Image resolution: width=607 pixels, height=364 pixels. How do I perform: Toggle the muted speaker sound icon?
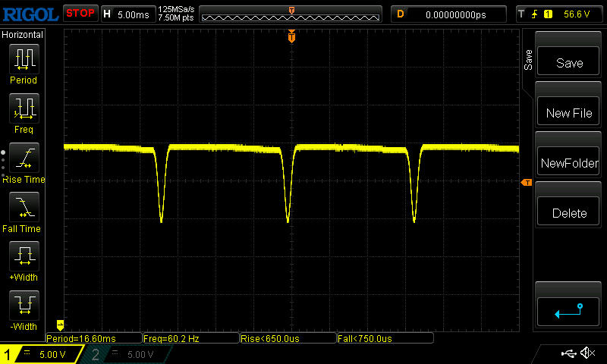pyautogui.click(x=587, y=353)
